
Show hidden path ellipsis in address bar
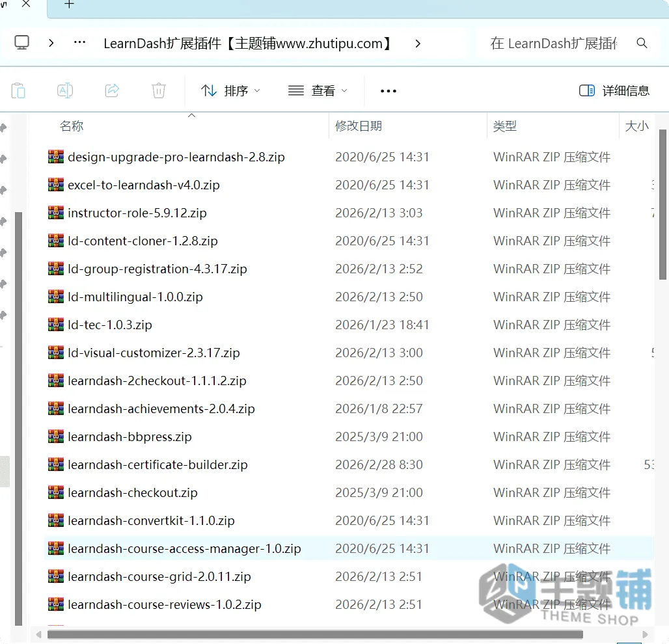[x=79, y=43]
